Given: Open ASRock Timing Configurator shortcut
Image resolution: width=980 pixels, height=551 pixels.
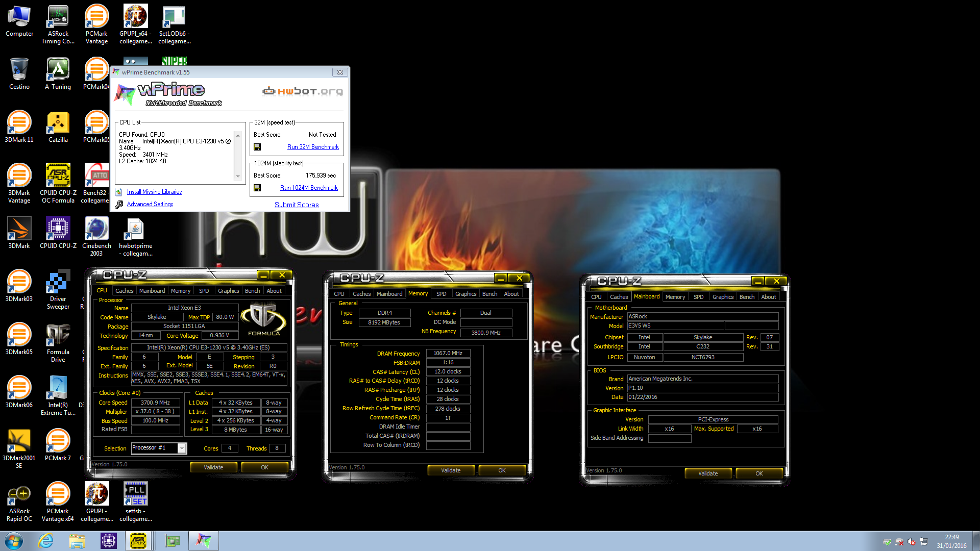Looking at the screenshot, I should [58, 24].
